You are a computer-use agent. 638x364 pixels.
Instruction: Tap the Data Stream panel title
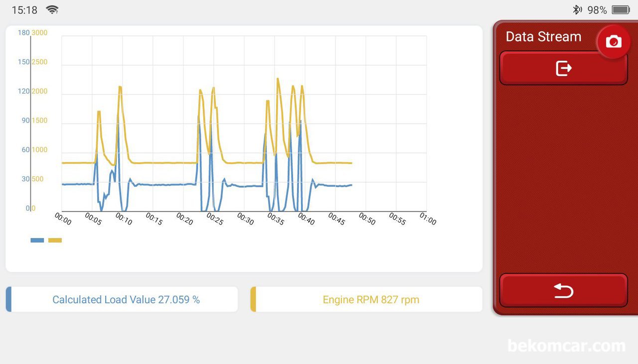[x=543, y=37]
